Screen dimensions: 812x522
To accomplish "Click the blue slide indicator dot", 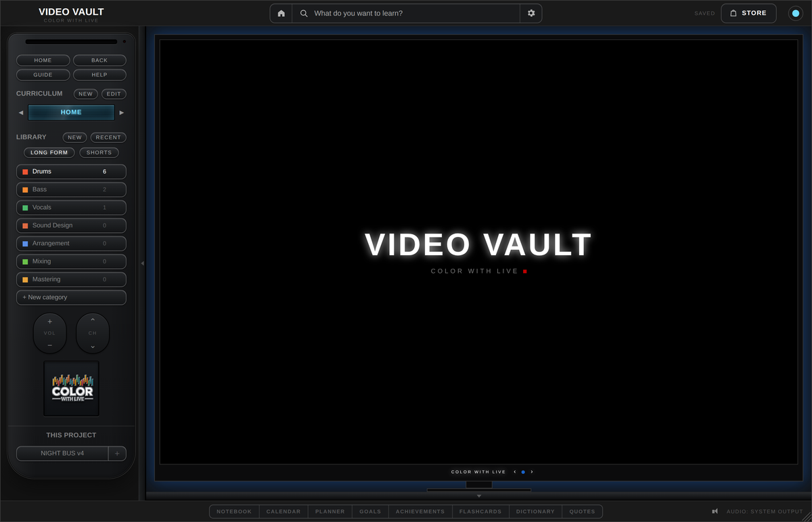I will 523,472.
